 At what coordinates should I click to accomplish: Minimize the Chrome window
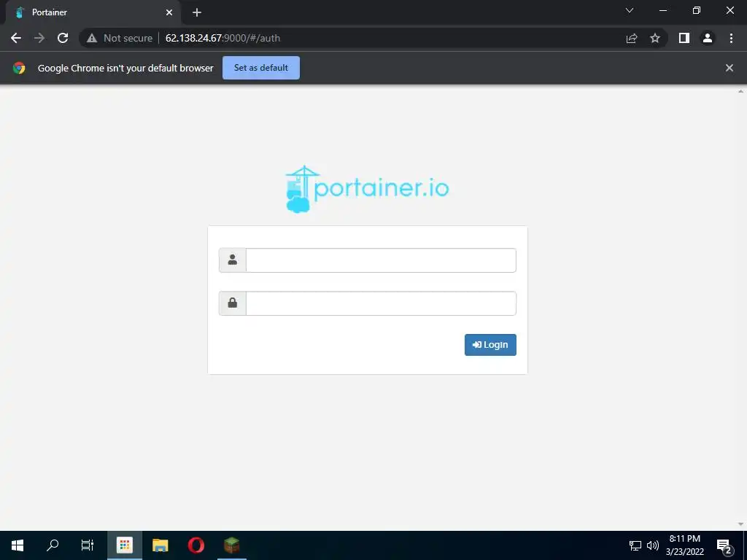(662, 10)
